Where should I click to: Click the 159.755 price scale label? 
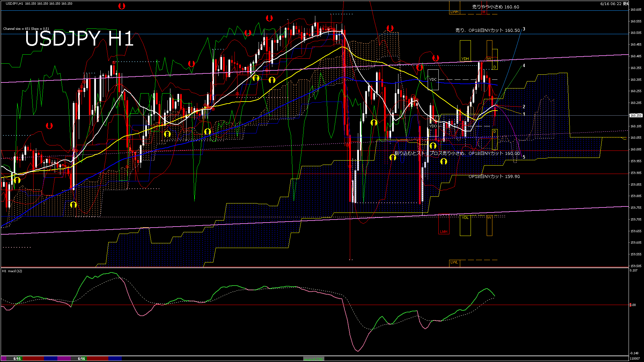point(636,208)
